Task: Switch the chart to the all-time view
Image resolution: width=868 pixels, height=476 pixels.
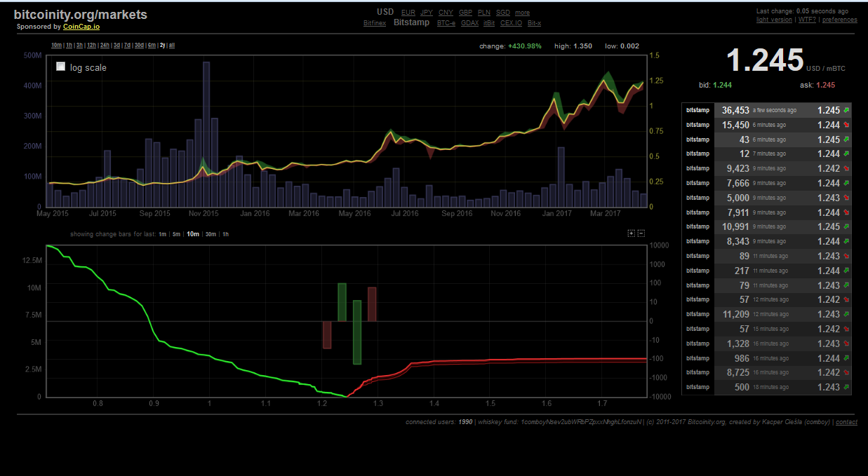Action: point(171,44)
